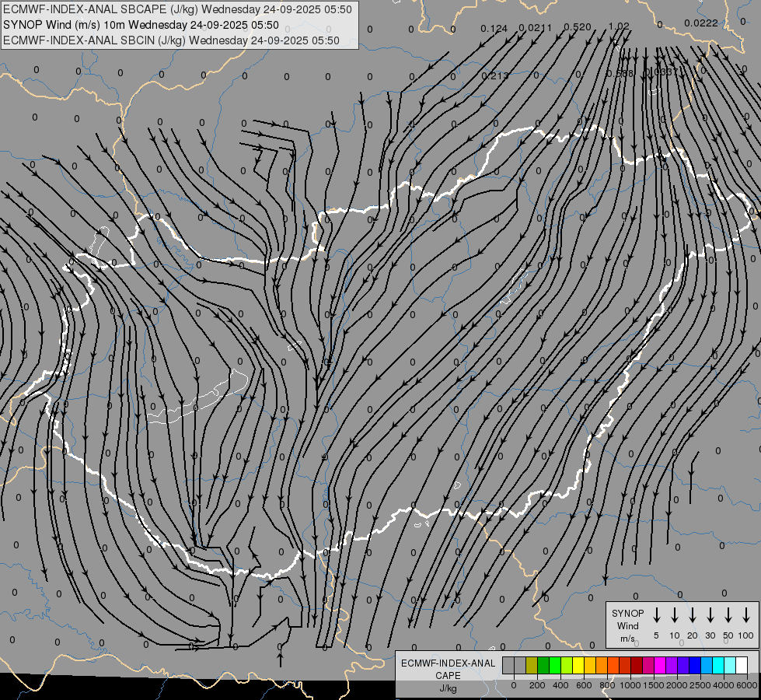Screen dimensions: 761x700
Task: Select the pure yellow CAPE legend swatch
Action: (x=578, y=666)
